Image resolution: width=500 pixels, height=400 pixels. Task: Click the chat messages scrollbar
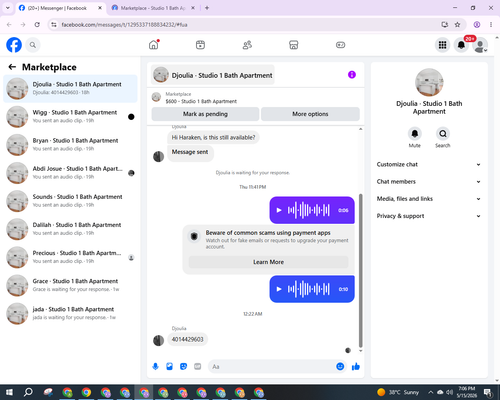point(360,270)
